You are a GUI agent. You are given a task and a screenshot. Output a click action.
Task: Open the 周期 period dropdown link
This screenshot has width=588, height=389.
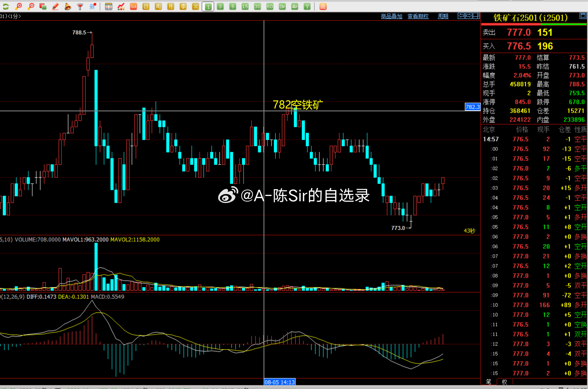coord(443,16)
